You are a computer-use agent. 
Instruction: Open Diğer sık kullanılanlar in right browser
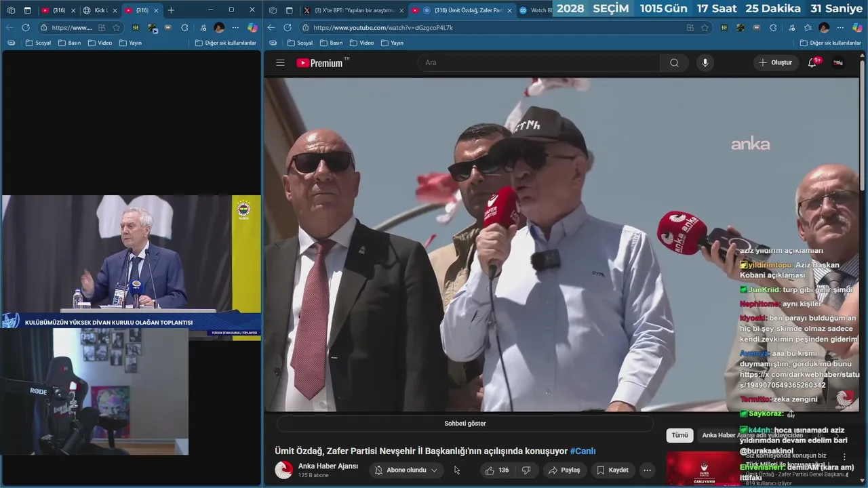tap(831, 43)
